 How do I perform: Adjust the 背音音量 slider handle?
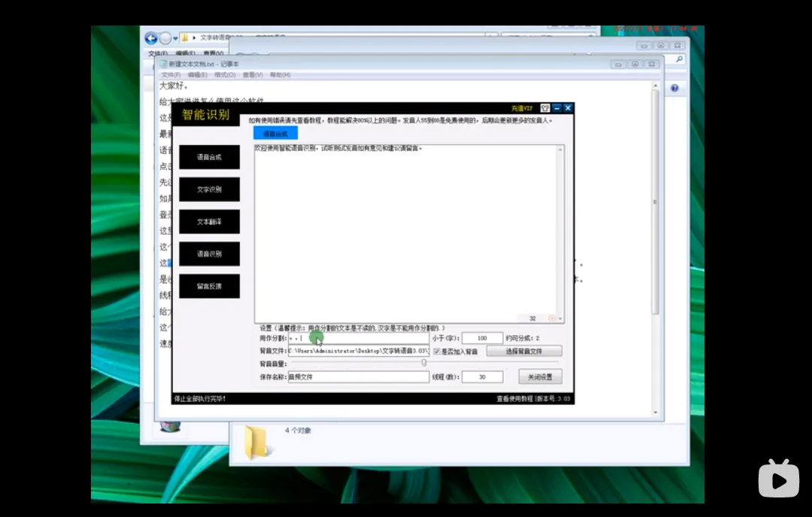pos(424,363)
